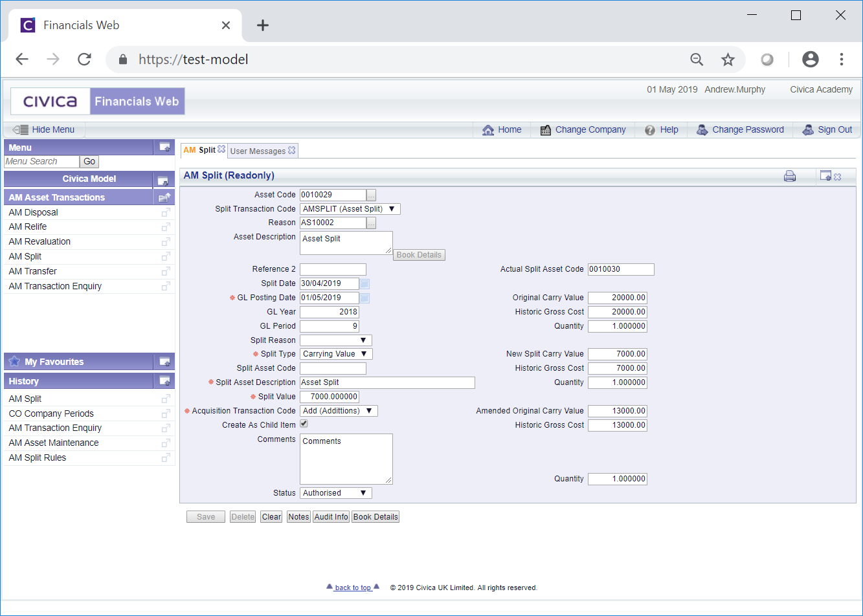Open a new browser tab

click(262, 25)
